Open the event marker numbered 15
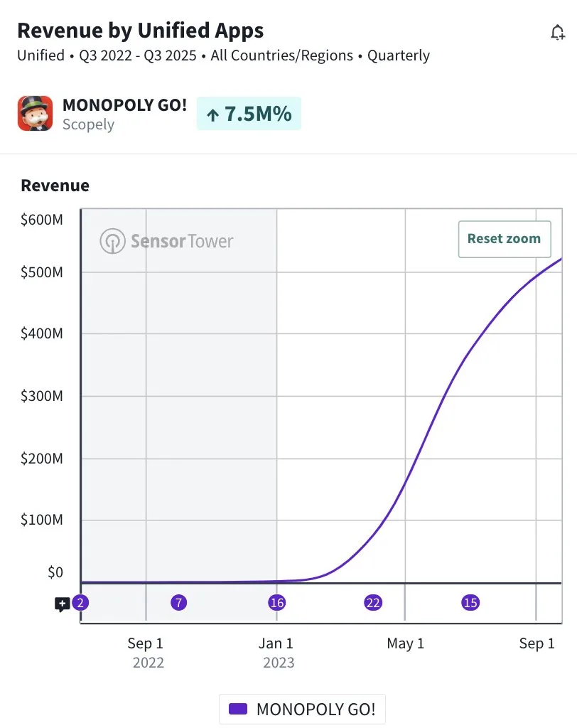577x728 pixels. 470,603
